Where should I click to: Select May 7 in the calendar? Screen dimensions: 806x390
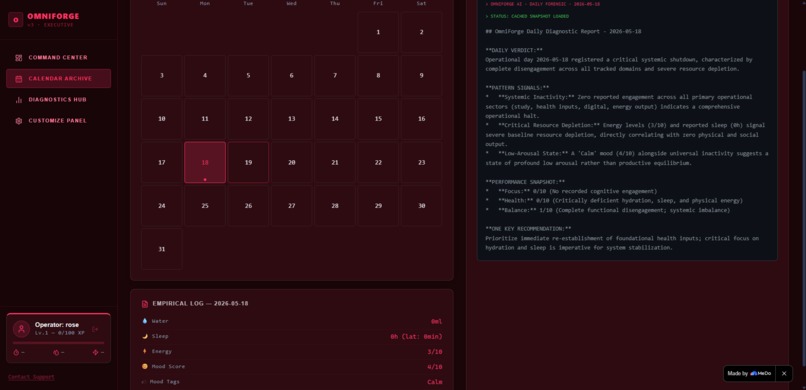[335, 76]
